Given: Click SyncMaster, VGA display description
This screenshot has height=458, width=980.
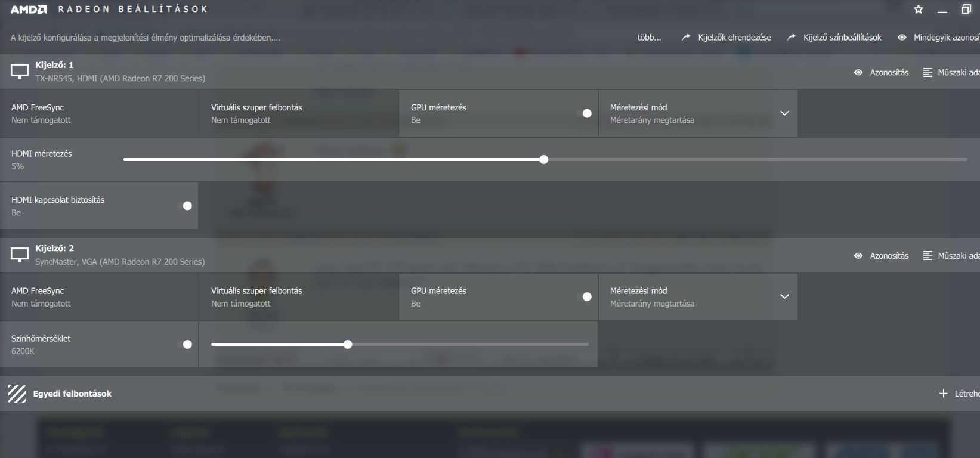Looking at the screenshot, I should coord(120,262).
